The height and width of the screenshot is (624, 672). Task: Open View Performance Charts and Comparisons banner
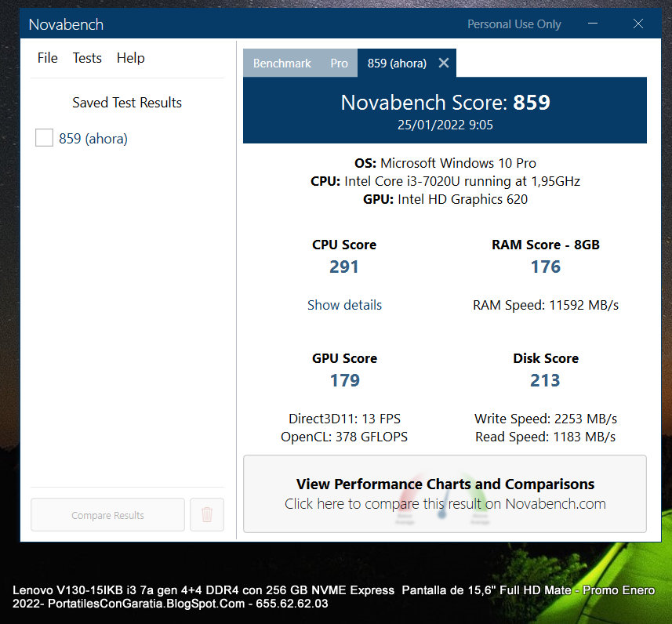pyautogui.click(x=445, y=494)
